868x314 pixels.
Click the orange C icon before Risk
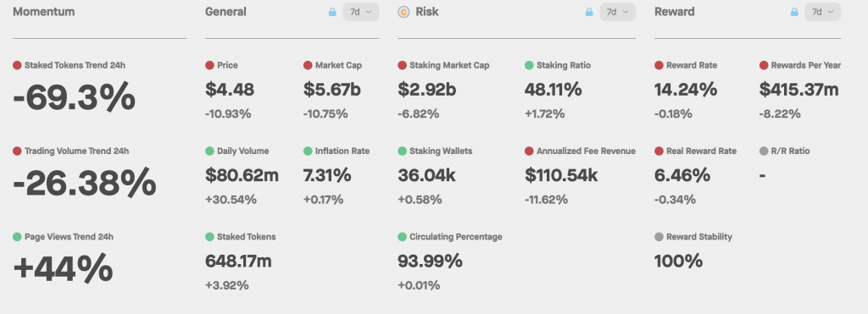point(403,12)
